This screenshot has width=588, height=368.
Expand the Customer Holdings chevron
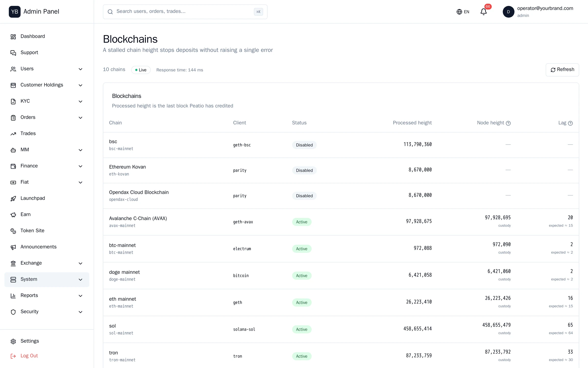[80, 85]
